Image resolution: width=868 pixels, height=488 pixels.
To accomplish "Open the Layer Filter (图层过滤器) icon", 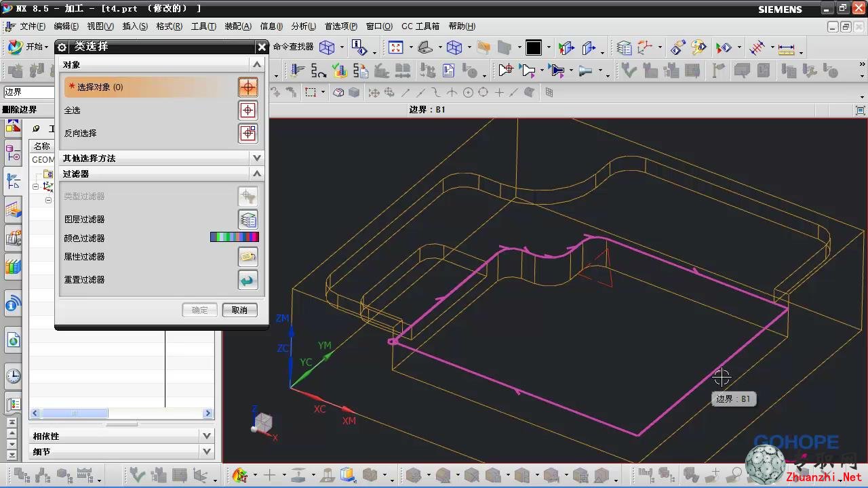I will tap(248, 219).
